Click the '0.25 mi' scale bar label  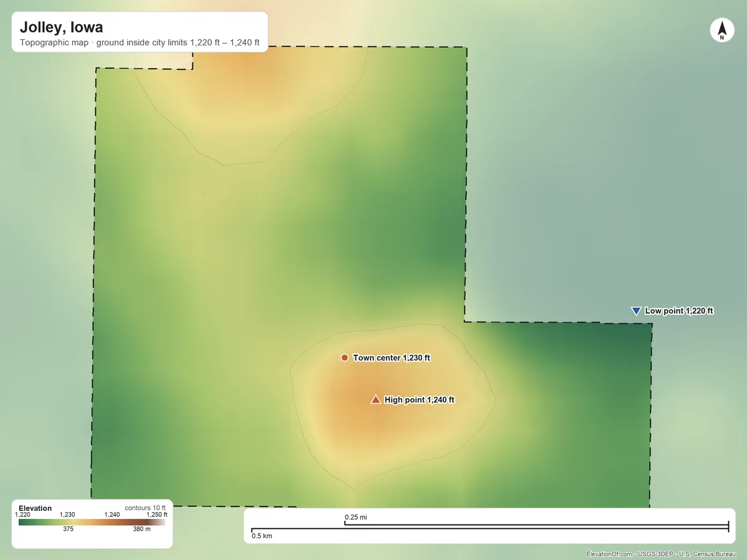(356, 517)
